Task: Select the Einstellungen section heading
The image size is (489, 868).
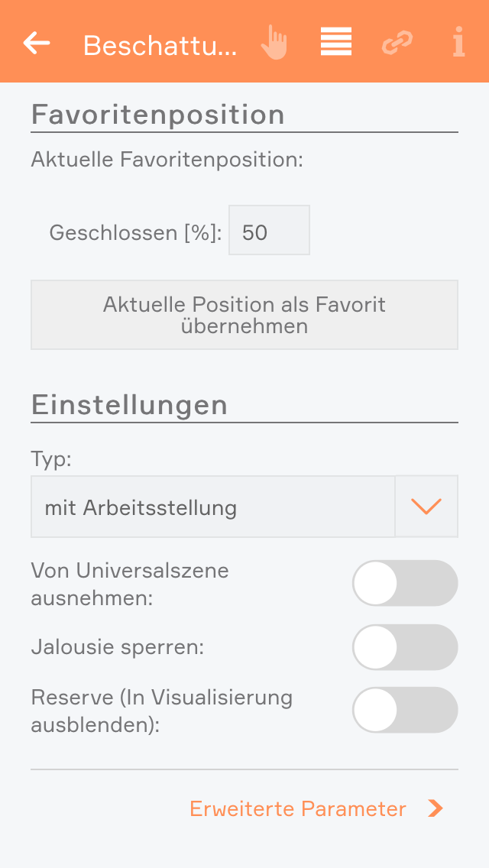Action: point(129,404)
